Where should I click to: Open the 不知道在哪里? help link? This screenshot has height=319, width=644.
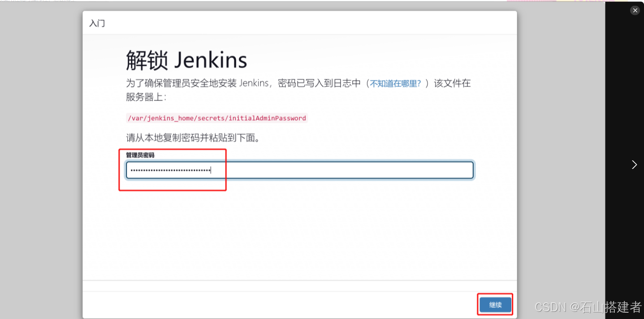(395, 83)
